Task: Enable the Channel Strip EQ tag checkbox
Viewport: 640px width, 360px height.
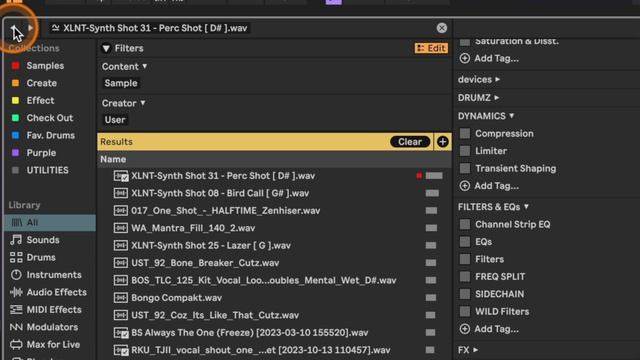Action: 465,224
